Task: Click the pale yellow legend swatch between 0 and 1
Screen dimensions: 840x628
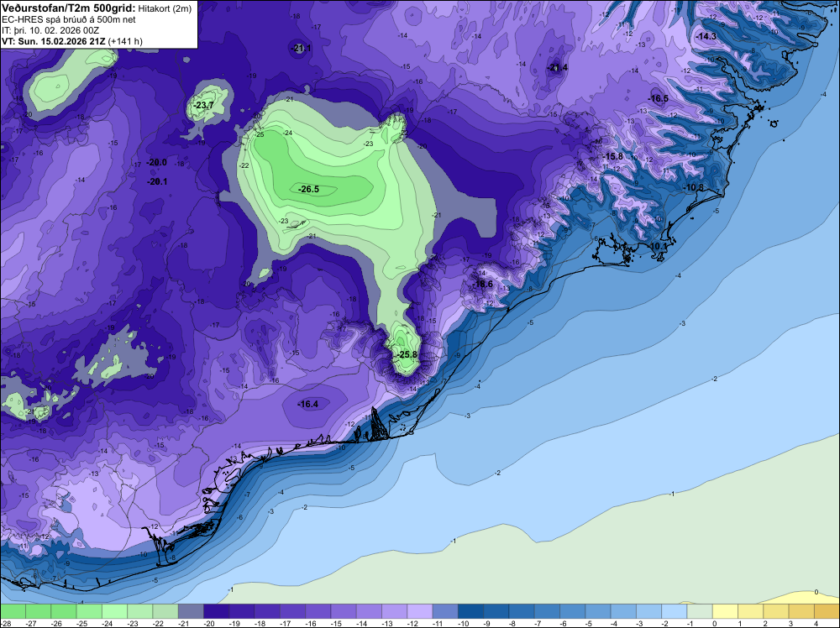Action: tap(726, 611)
